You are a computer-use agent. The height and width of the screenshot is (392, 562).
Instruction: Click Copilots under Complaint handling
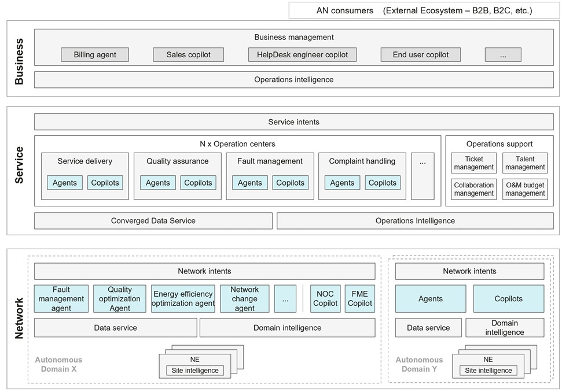(x=383, y=183)
